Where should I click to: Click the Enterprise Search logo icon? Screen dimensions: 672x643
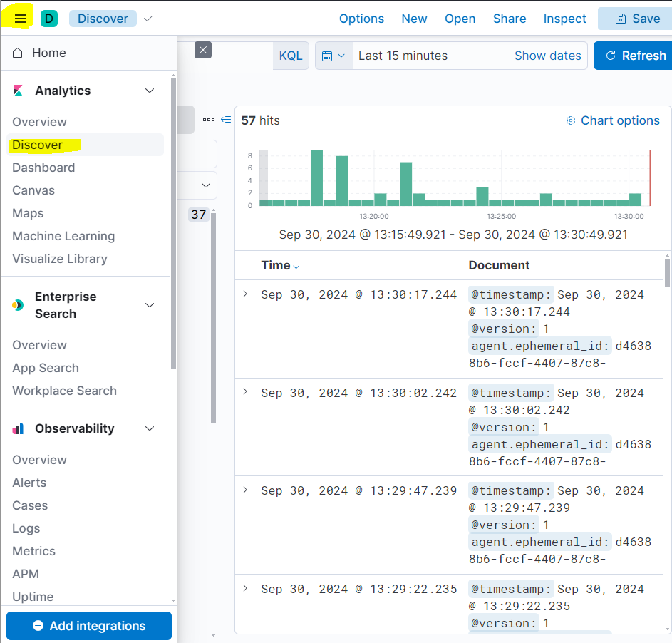click(x=18, y=305)
